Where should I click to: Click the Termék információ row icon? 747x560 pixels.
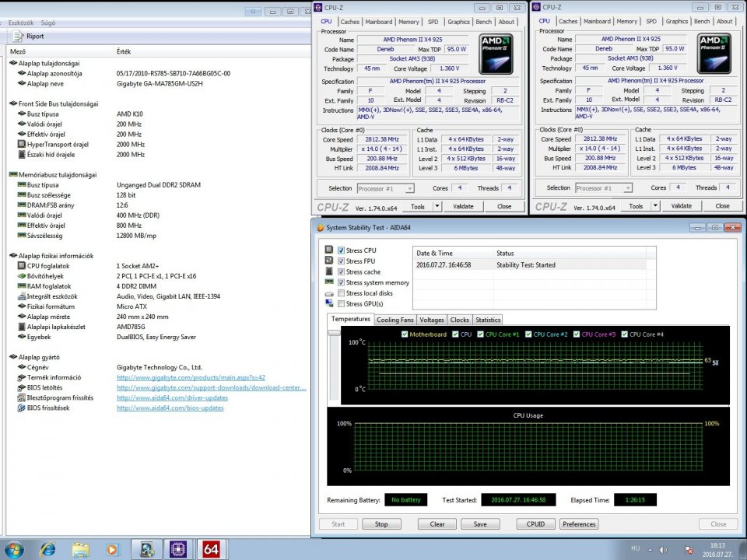coord(22,377)
